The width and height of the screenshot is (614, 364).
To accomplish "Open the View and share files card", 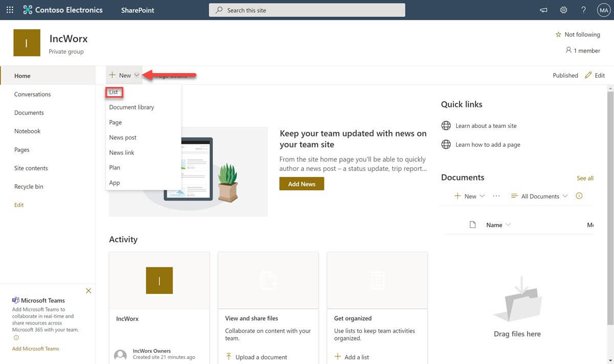I will click(268, 307).
